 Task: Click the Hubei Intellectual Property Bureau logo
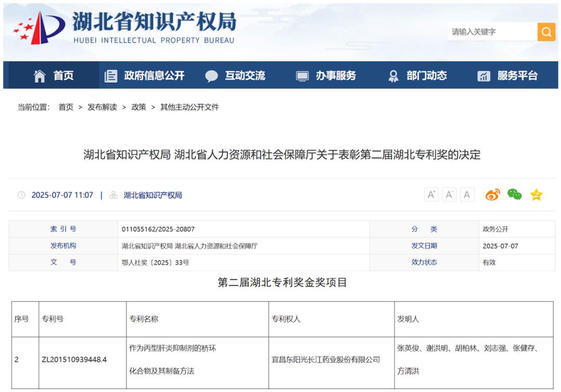point(125,28)
